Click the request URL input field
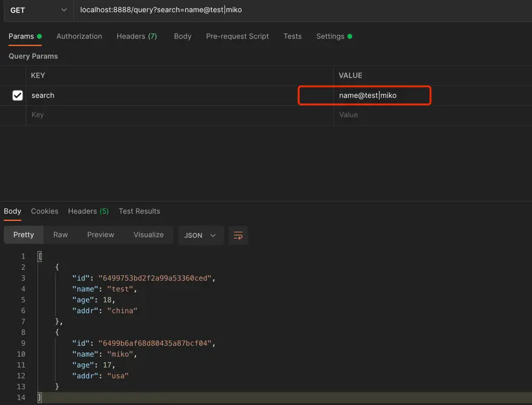This screenshot has width=532, height=405. tap(302, 10)
